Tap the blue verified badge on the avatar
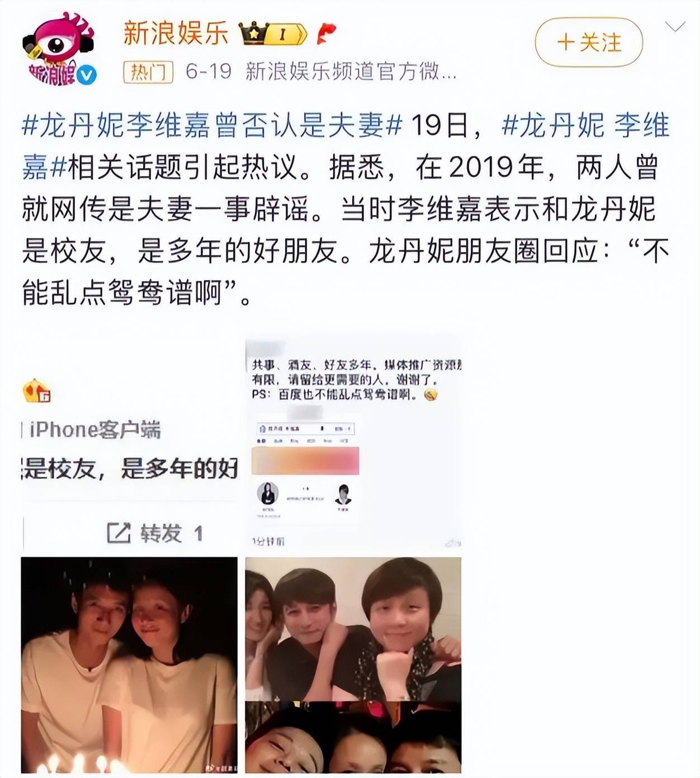This screenshot has height=778, width=700. point(87,75)
